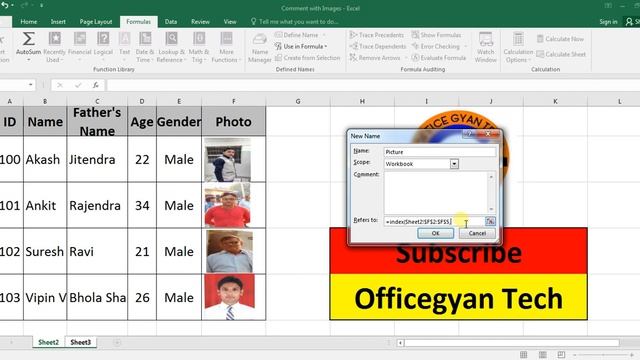Click the Refers to input field
This screenshot has width=640, height=360.
[x=433, y=221]
